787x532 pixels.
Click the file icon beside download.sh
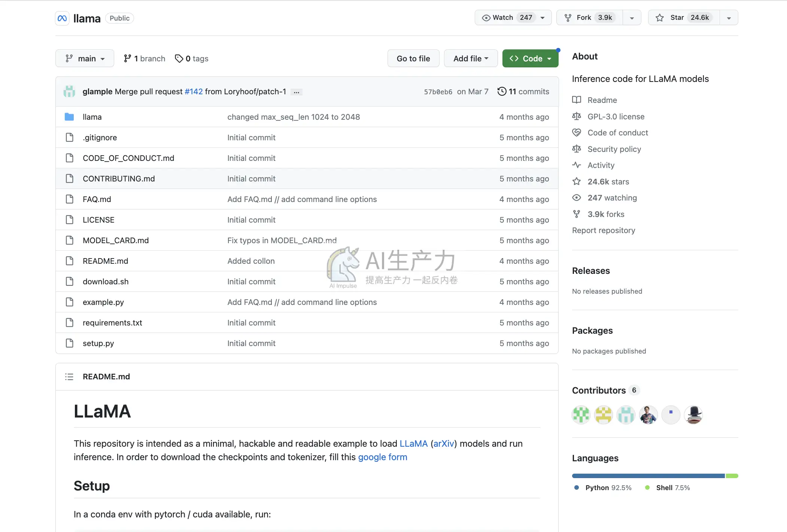(x=69, y=281)
